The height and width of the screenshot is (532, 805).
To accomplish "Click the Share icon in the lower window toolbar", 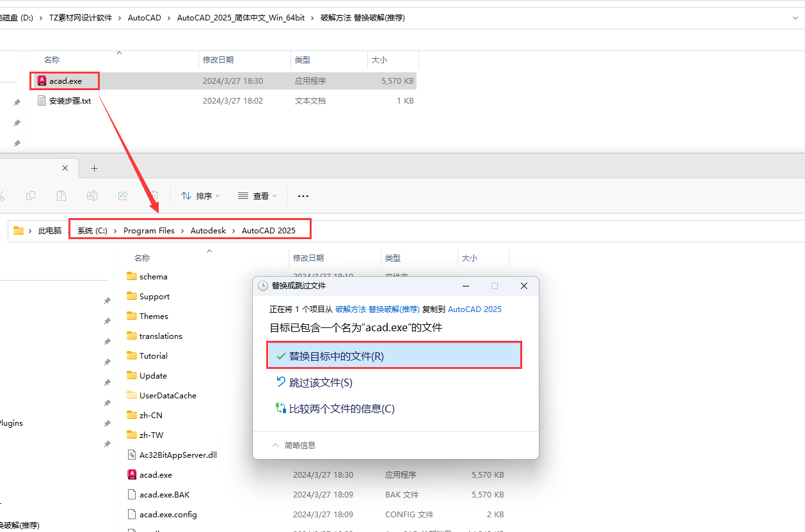I will point(123,196).
